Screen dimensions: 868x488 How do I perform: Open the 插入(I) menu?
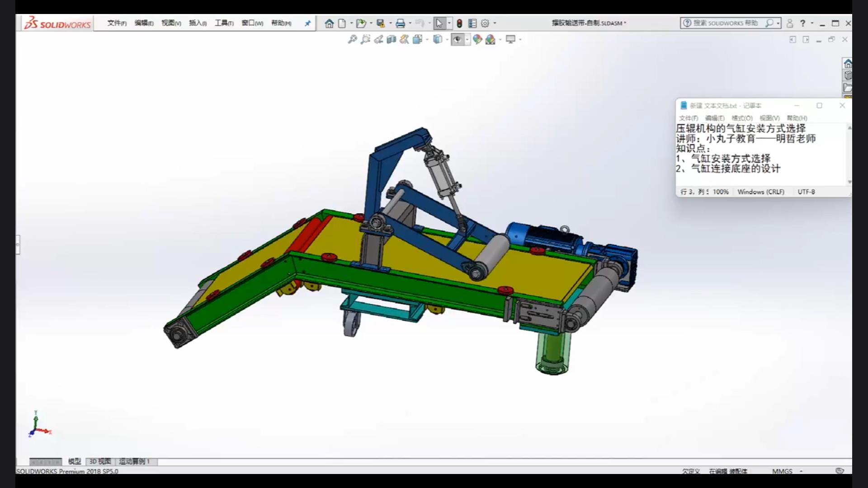tap(198, 23)
